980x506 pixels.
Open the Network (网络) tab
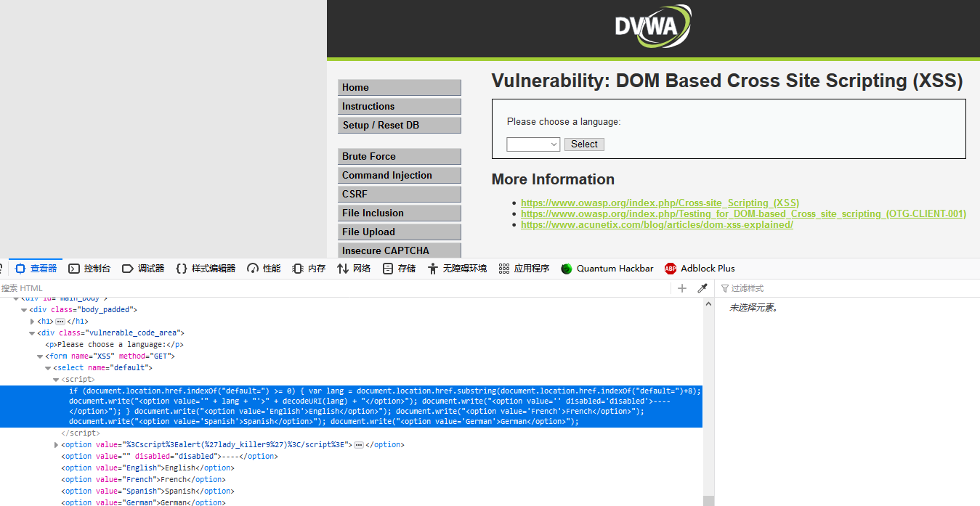pos(354,269)
